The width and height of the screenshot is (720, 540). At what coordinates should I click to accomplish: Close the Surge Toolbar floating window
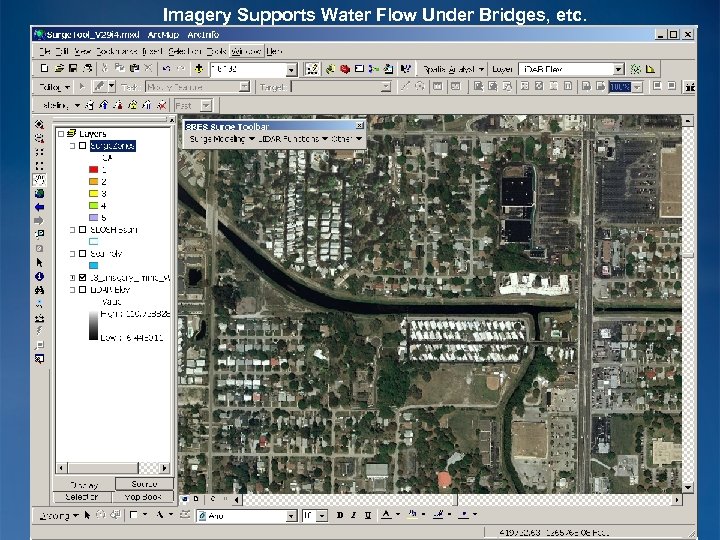[360, 125]
